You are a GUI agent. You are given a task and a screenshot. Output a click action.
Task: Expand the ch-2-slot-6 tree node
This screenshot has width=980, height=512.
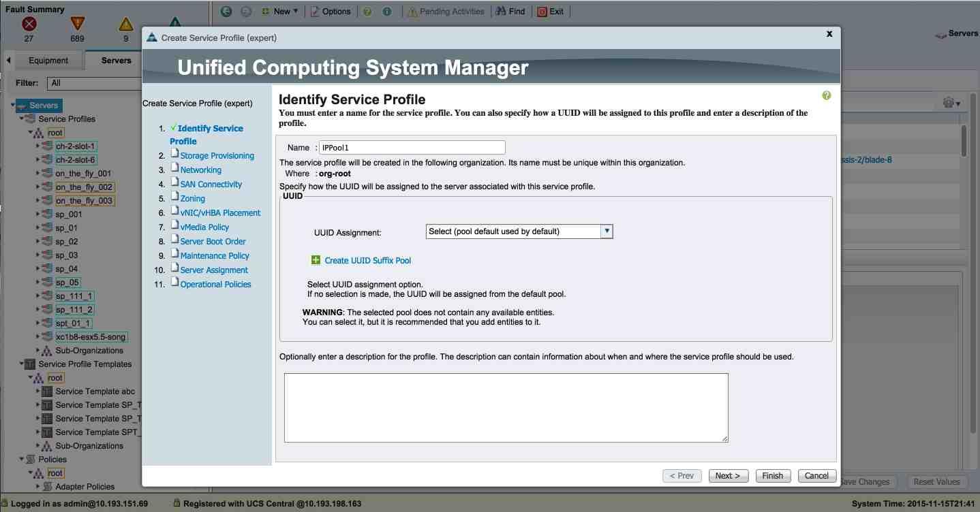[38, 160]
